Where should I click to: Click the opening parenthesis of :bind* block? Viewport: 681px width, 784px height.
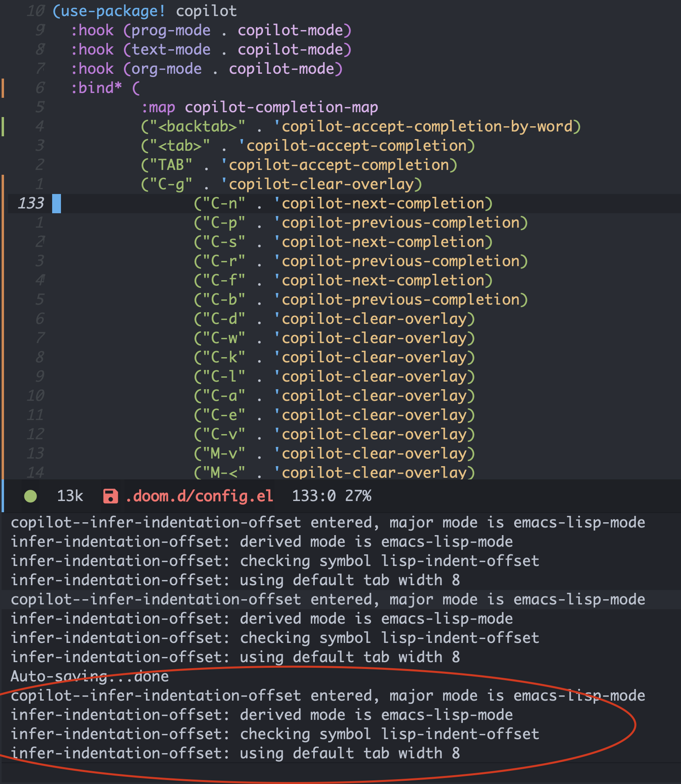pyautogui.click(x=137, y=88)
